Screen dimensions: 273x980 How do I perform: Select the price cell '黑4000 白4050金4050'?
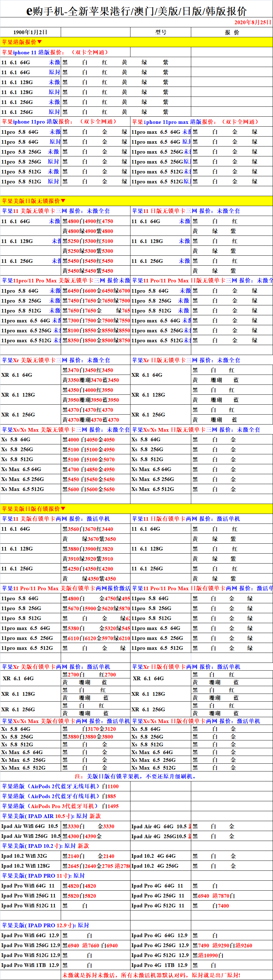[x=96, y=439]
